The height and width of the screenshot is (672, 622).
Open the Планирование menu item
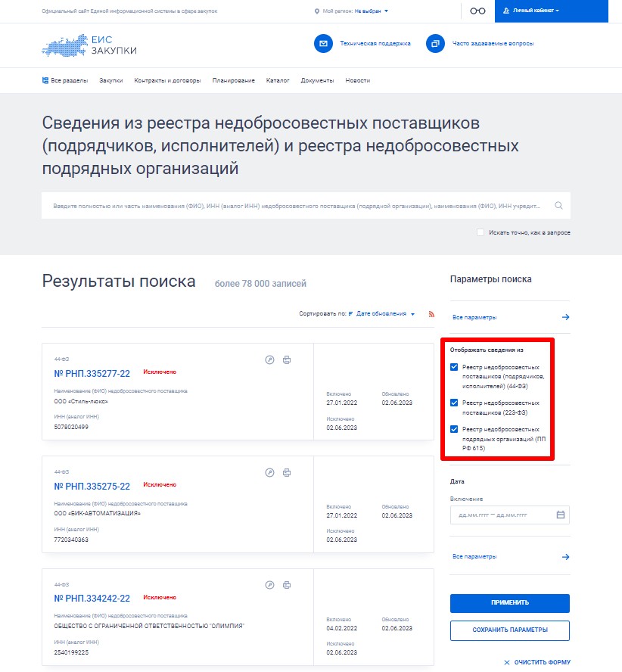tap(234, 80)
